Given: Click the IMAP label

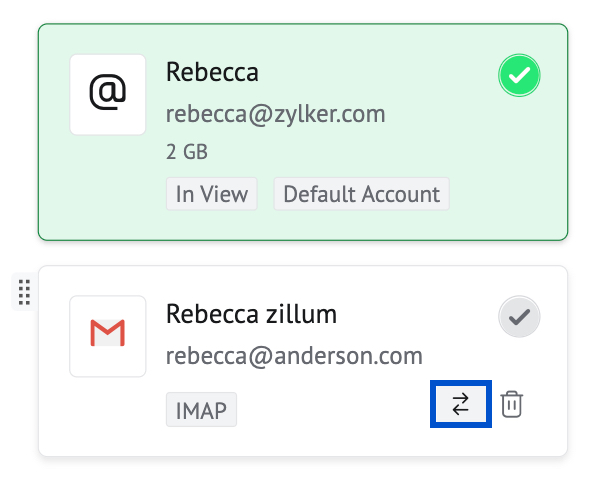Looking at the screenshot, I should [x=201, y=409].
